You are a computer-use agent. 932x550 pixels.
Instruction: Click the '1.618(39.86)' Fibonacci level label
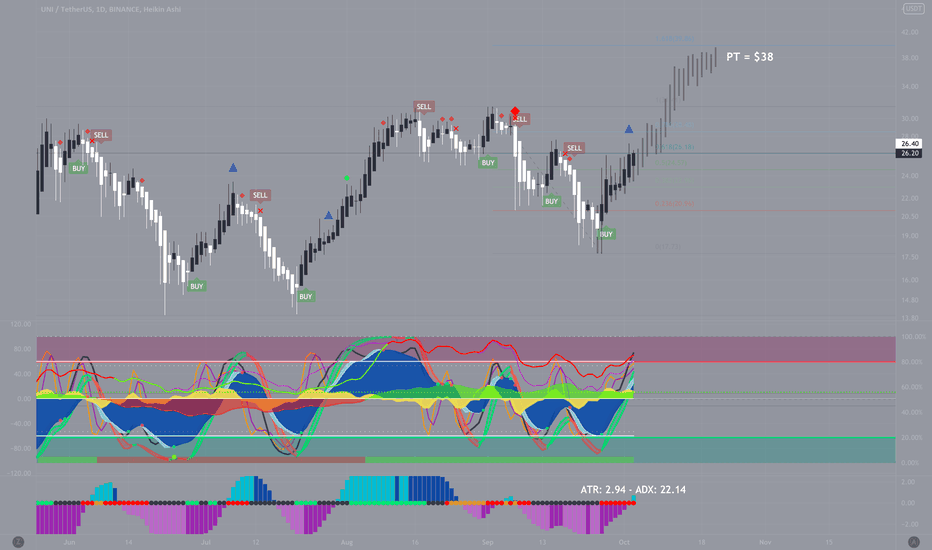[675, 39]
